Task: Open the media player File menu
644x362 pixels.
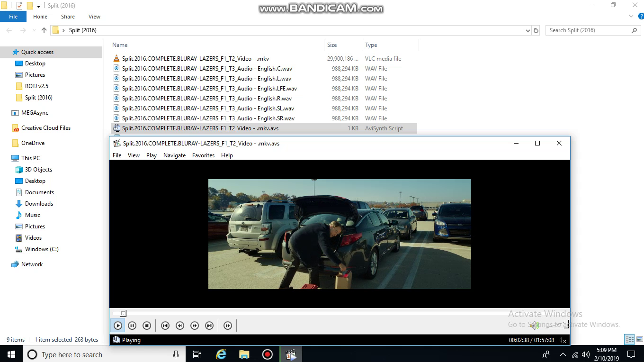Action: point(117,155)
